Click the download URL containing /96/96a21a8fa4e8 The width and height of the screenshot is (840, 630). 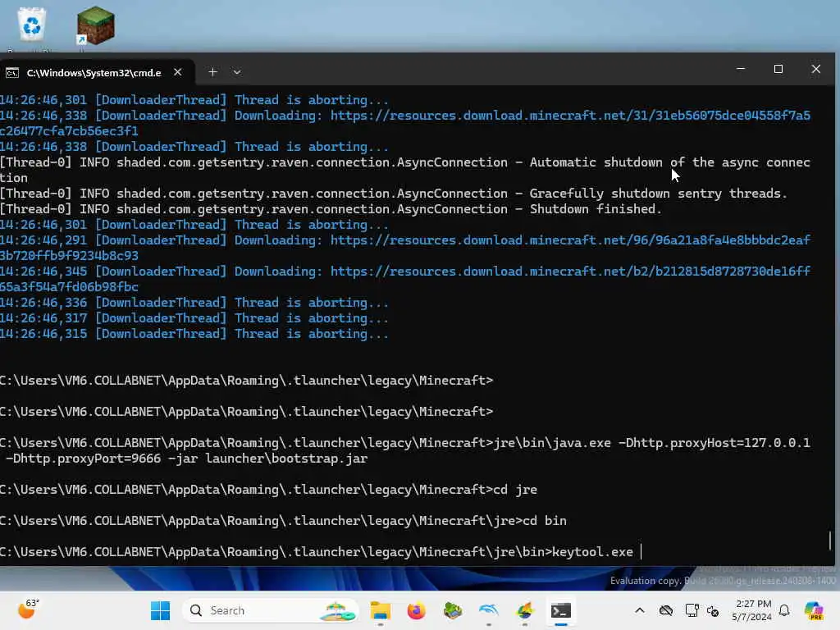(570, 240)
